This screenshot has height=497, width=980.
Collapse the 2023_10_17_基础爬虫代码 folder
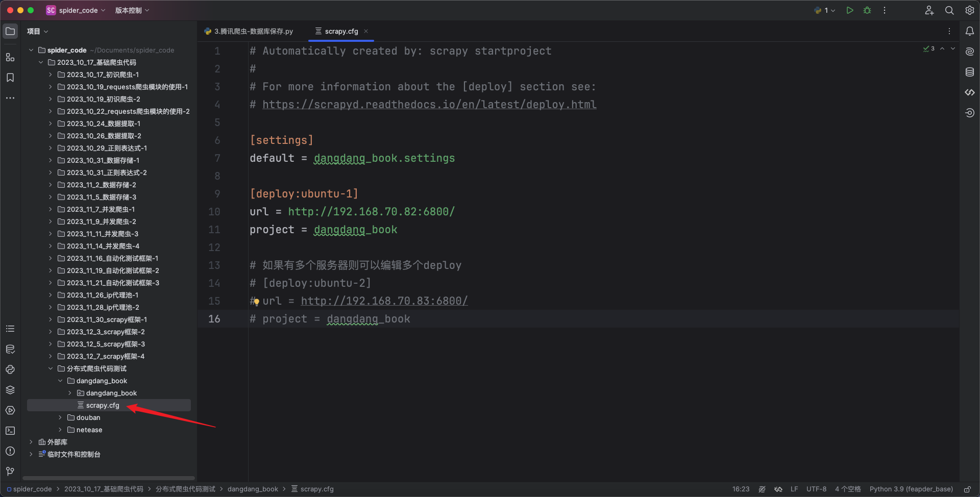pyautogui.click(x=41, y=62)
